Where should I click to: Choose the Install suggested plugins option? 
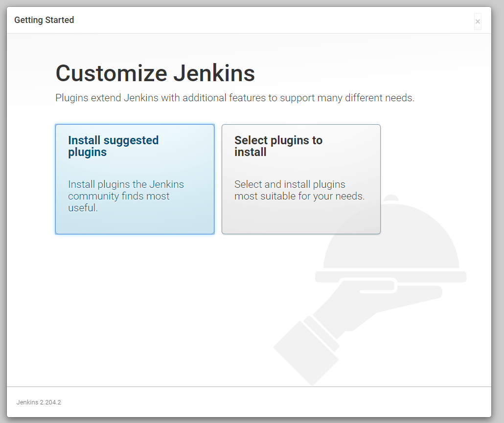click(x=135, y=179)
